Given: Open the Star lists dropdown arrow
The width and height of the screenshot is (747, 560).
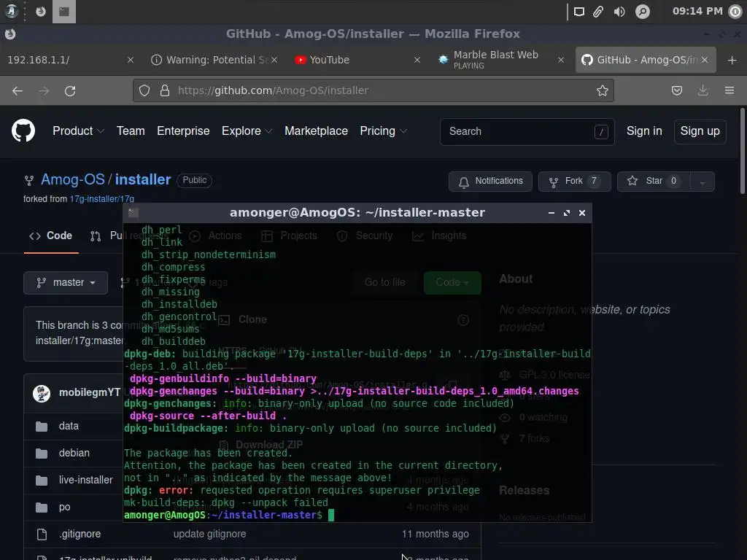Looking at the screenshot, I should tap(703, 182).
